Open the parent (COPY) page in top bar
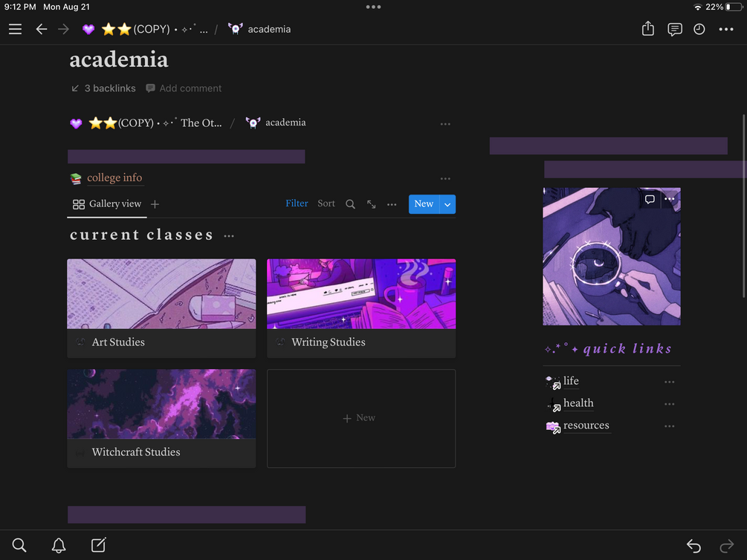Screen dimensions: 747x560 click(145, 29)
